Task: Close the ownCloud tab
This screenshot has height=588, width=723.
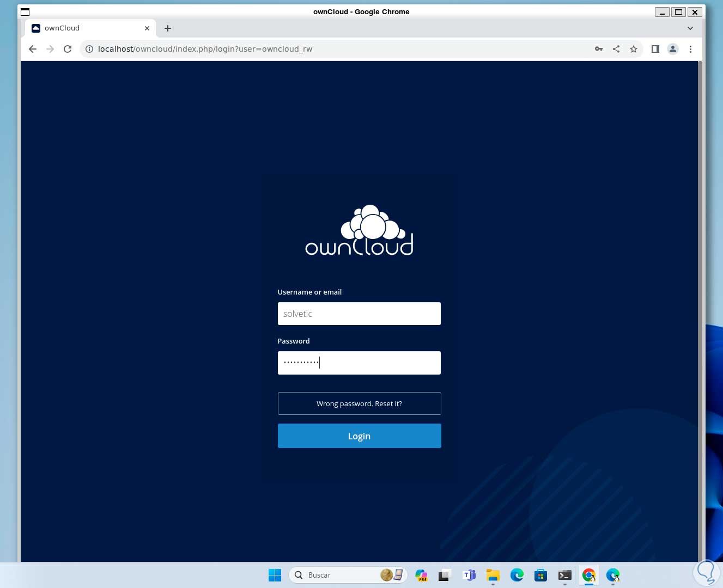Action: 147,28
